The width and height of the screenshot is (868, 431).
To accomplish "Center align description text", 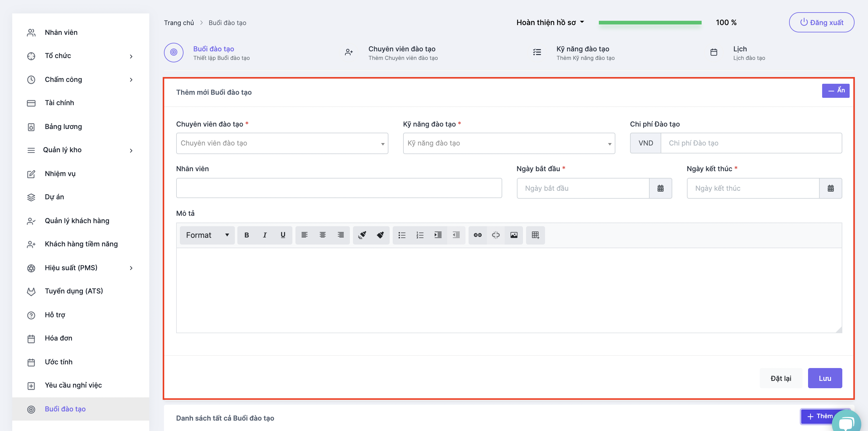I will (322, 235).
